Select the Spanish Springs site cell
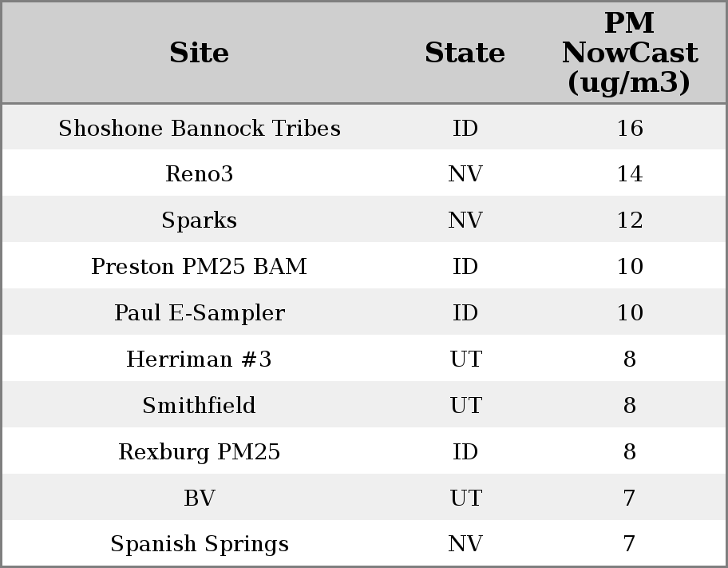 [199, 544]
